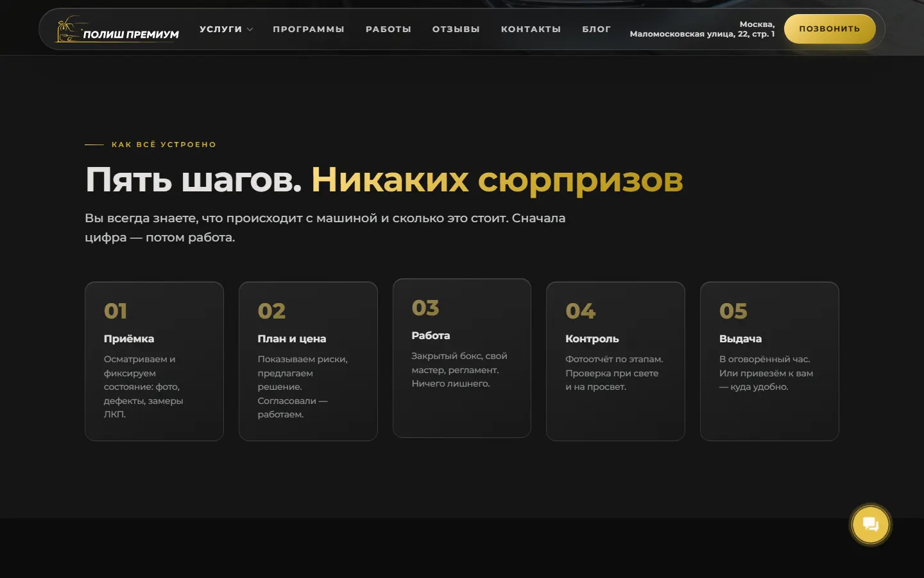The width and height of the screenshot is (924, 578).
Task: Navigate to Контакты
Action: [x=531, y=29]
